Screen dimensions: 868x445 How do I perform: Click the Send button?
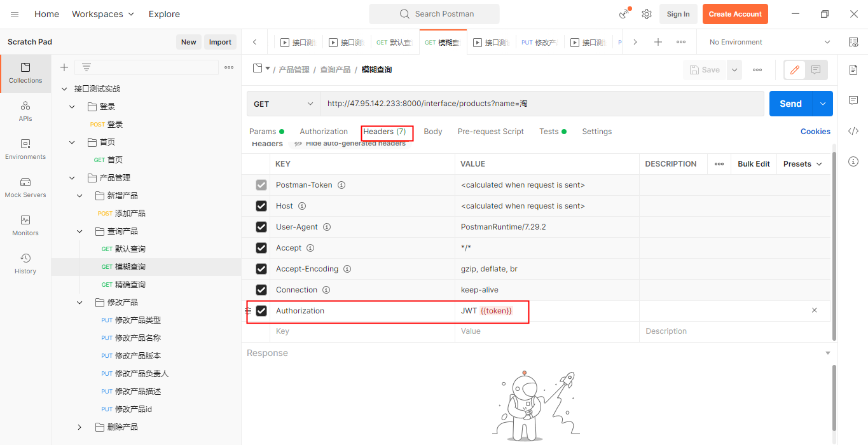click(791, 104)
